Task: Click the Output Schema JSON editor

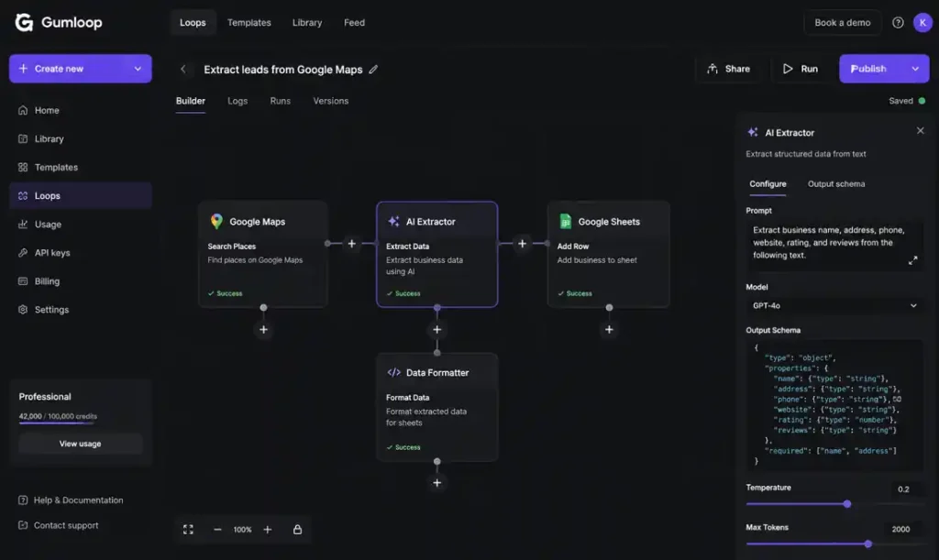Action: coord(834,405)
